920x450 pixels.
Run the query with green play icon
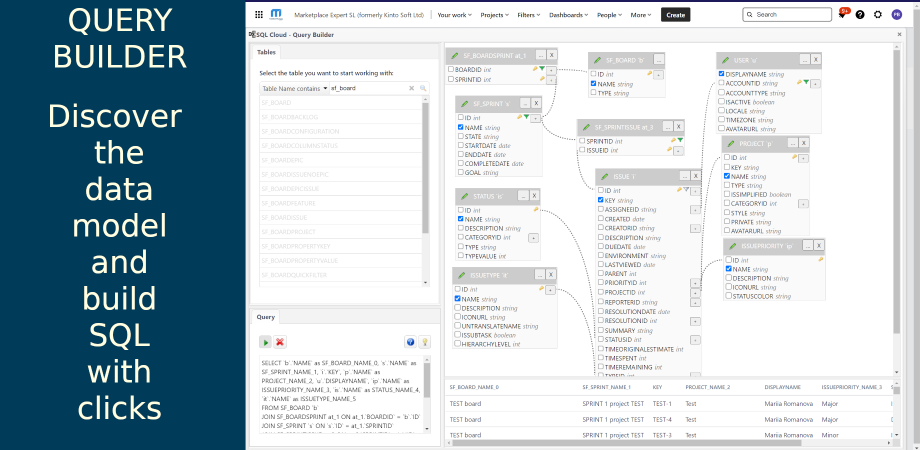tap(266, 342)
